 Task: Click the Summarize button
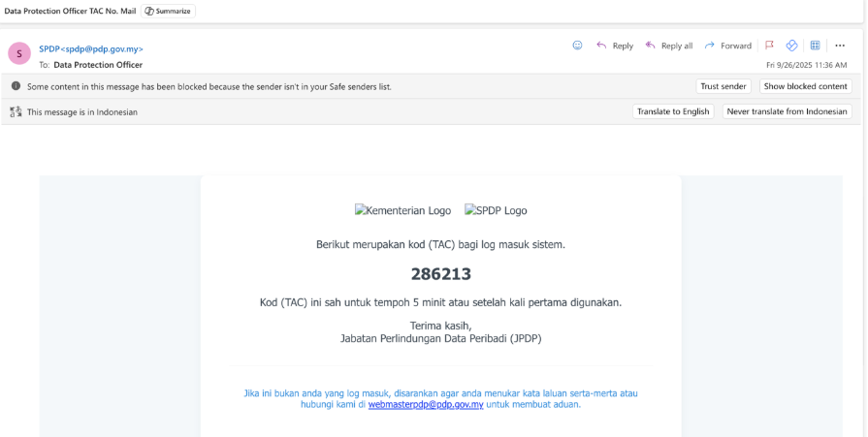pyautogui.click(x=169, y=11)
